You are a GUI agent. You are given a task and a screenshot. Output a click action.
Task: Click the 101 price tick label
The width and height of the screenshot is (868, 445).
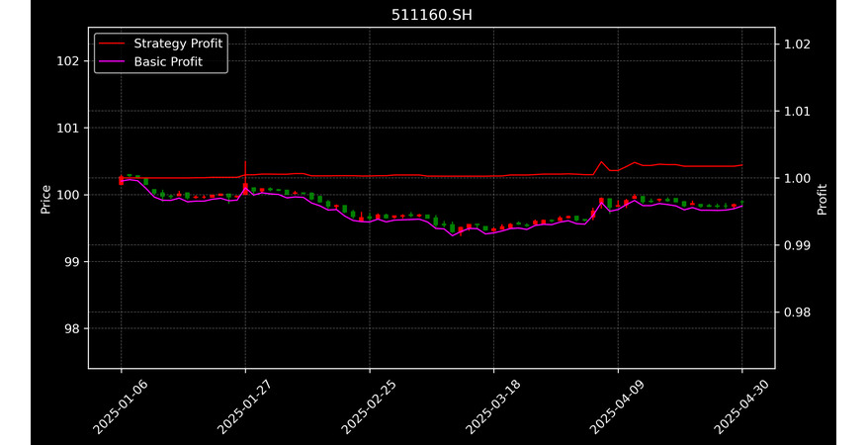[x=67, y=128]
